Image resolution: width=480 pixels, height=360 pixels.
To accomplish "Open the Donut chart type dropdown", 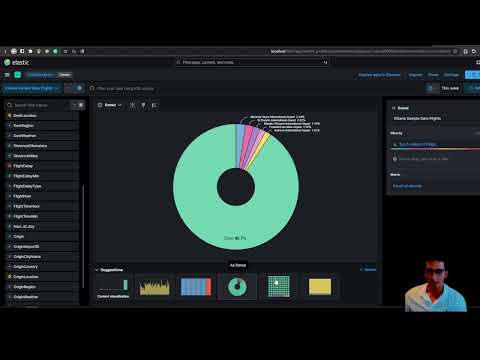I will [109, 105].
